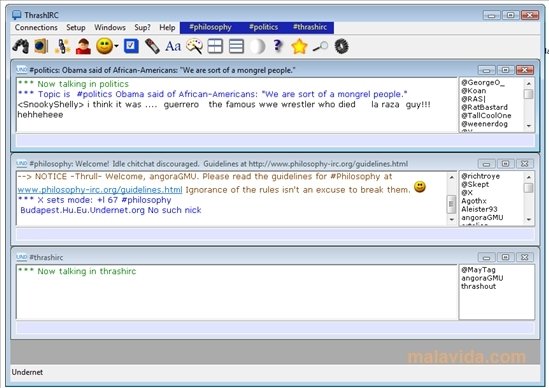
Task: Follow the www.philosophy-irc.org/guidelines.html link
Action: coord(100,190)
